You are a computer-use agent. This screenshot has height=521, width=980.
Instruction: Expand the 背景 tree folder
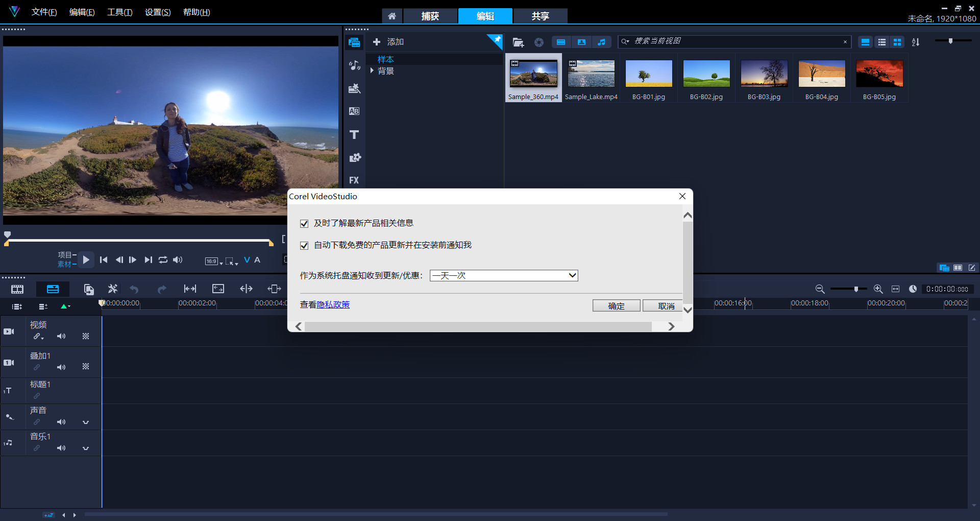372,70
